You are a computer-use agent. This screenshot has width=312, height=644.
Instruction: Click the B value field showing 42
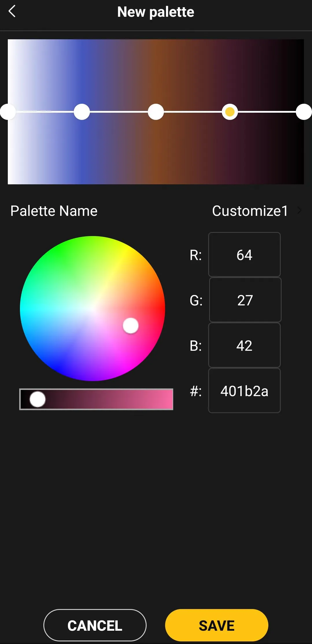244,345
